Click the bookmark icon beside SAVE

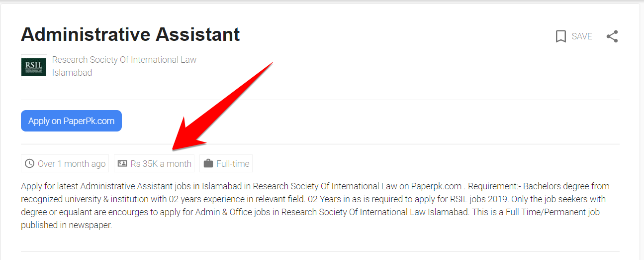click(x=561, y=36)
